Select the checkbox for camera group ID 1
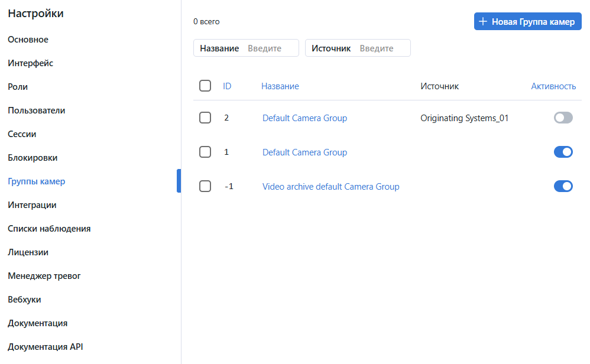590x364 pixels. [205, 152]
